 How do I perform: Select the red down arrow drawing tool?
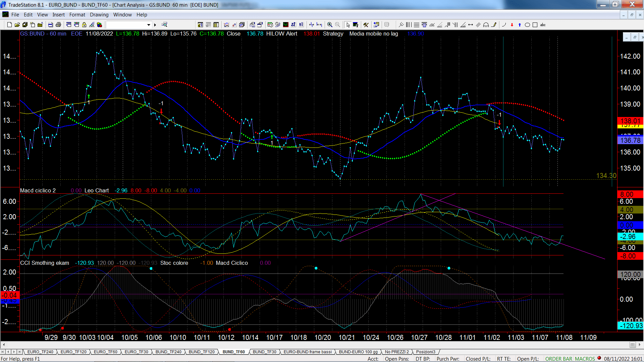512,24
